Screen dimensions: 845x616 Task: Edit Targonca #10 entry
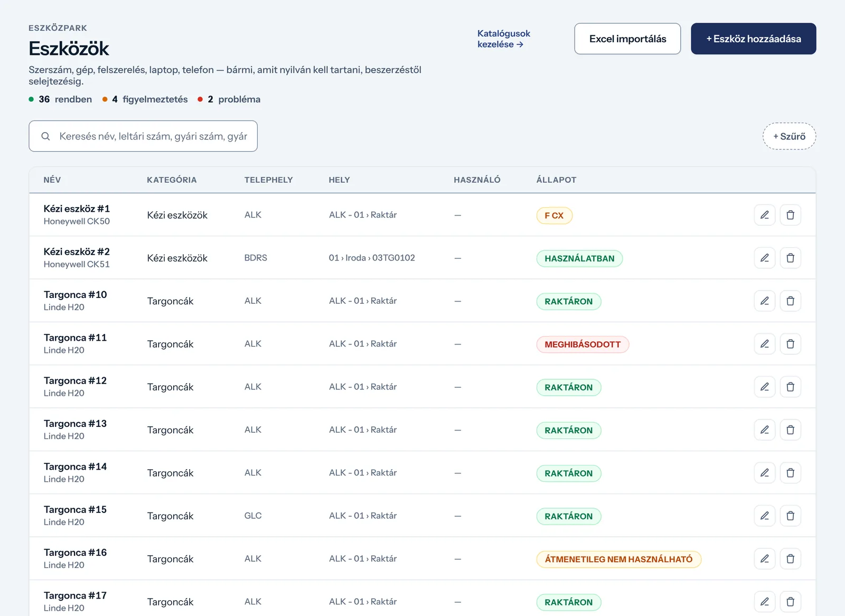764,301
